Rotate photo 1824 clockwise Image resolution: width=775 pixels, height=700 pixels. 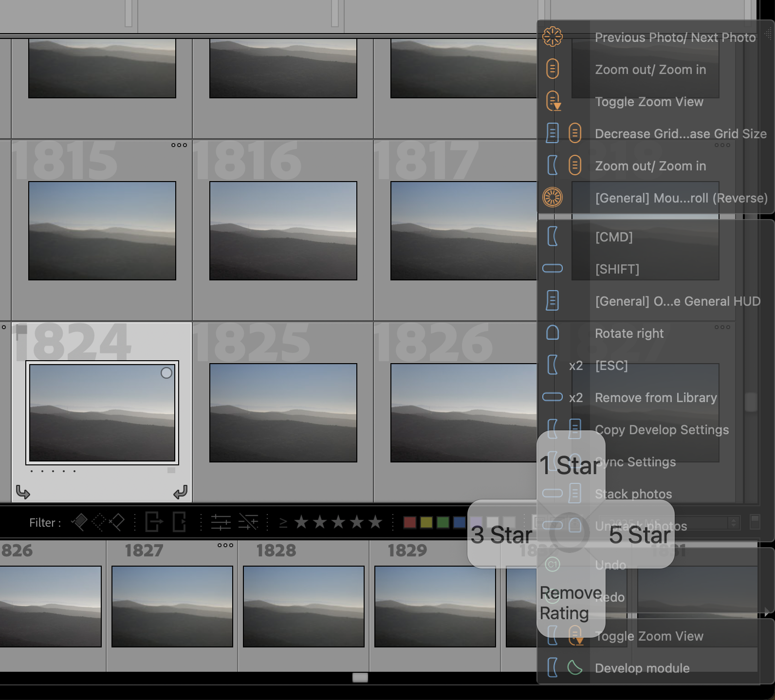[x=180, y=492]
